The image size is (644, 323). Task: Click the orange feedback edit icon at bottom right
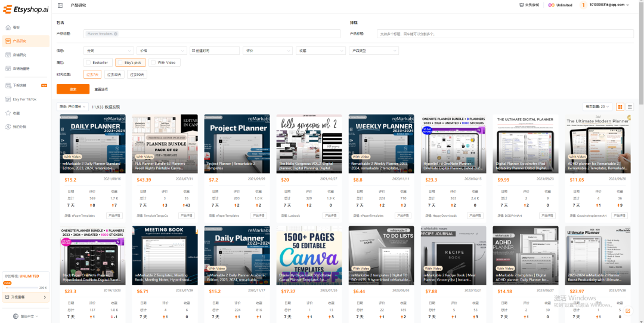coord(627,311)
